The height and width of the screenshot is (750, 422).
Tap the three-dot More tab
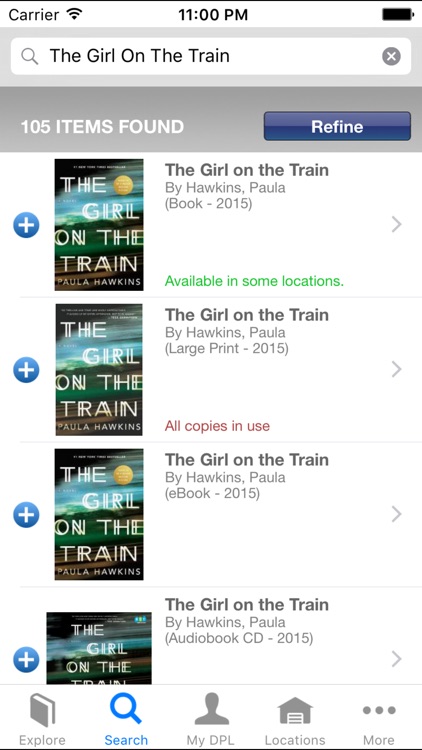(x=379, y=710)
